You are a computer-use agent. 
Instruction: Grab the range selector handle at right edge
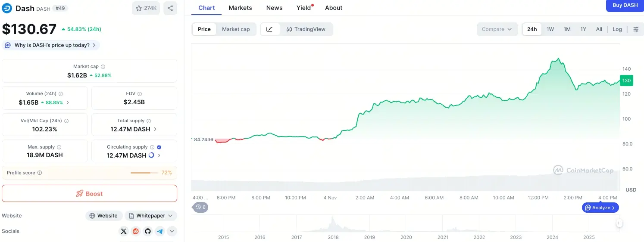tap(619, 223)
